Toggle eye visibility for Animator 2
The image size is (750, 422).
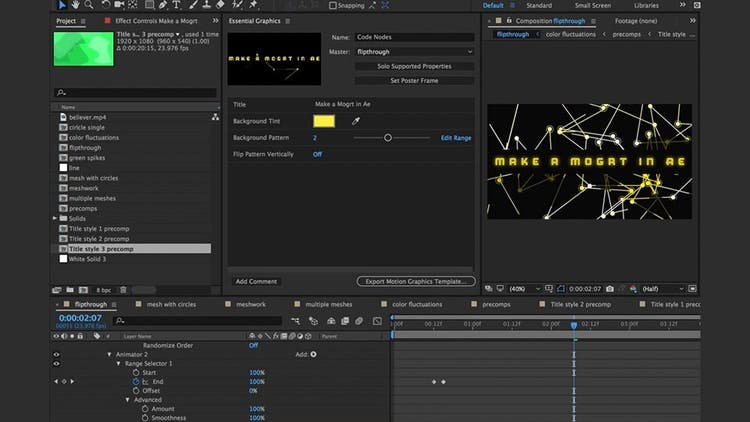tap(56, 354)
